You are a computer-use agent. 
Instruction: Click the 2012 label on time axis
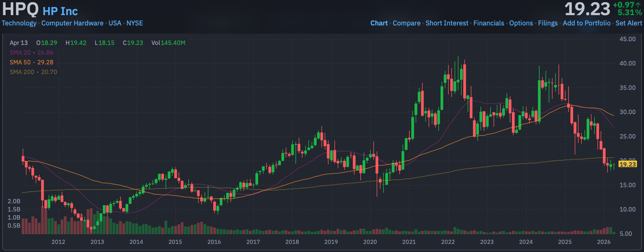(x=58, y=242)
